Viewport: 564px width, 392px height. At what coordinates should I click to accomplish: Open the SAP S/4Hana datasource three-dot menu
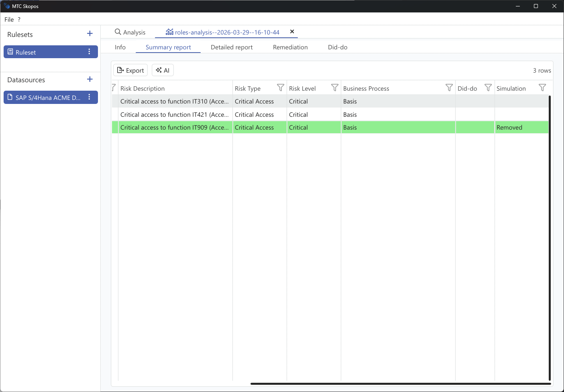[x=89, y=97]
